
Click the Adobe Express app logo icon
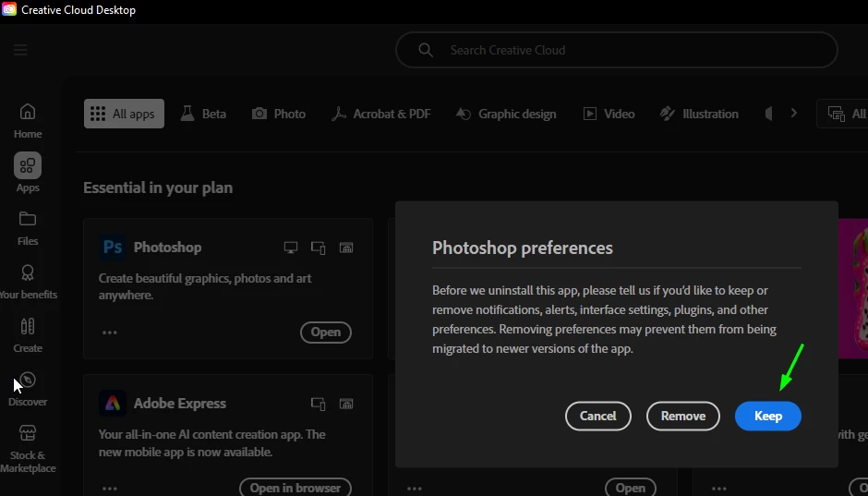(113, 403)
